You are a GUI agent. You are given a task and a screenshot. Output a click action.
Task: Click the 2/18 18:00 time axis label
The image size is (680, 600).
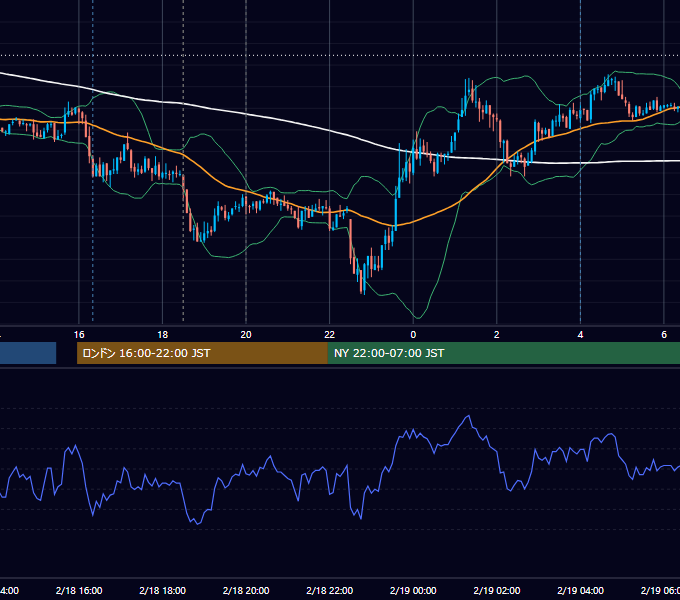pos(163,590)
